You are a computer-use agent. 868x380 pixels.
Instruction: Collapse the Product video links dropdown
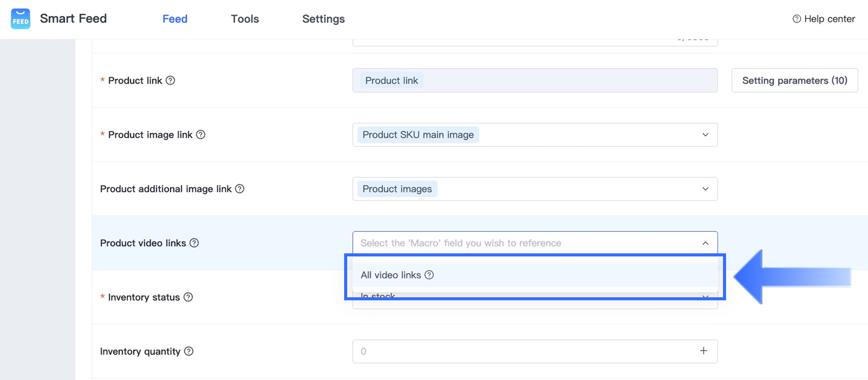705,243
